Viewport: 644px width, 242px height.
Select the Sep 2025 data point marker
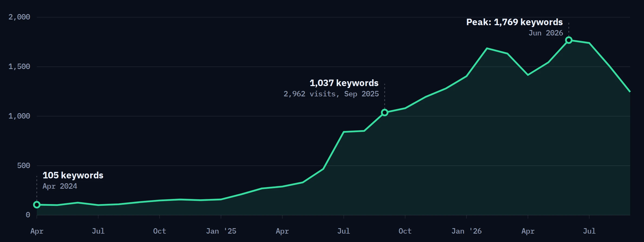(x=385, y=112)
